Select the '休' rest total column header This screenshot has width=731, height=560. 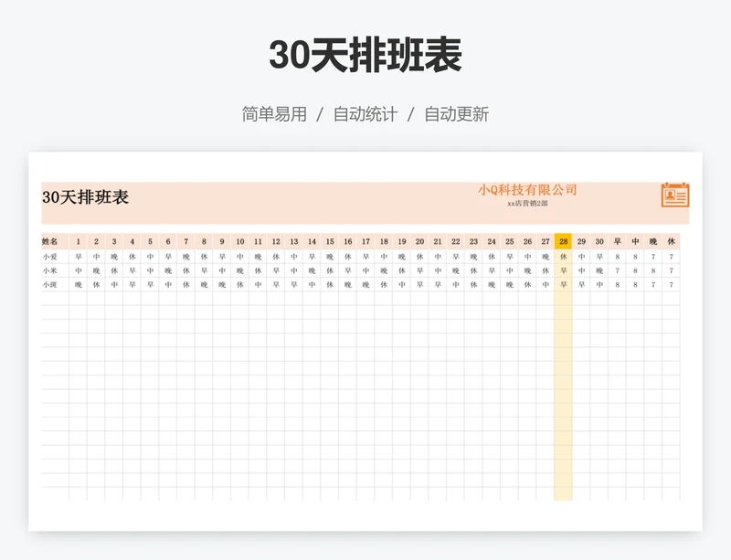tap(672, 241)
